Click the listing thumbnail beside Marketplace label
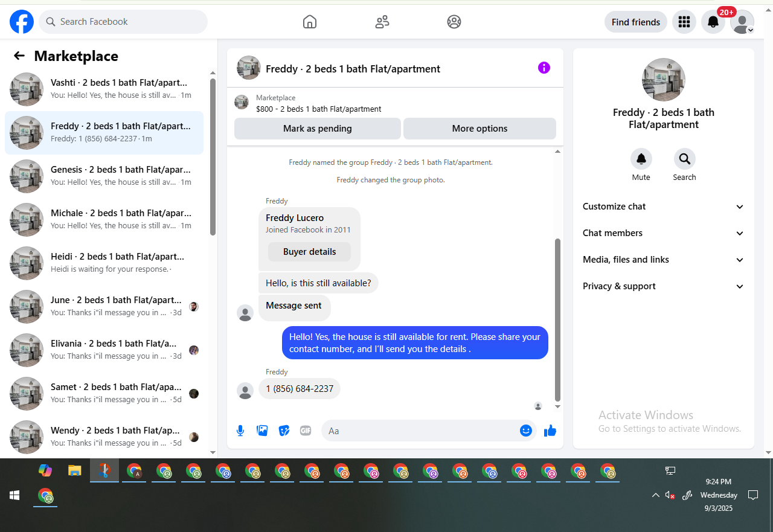Image resolution: width=773 pixels, height=532 pixels. click(242, 102)
